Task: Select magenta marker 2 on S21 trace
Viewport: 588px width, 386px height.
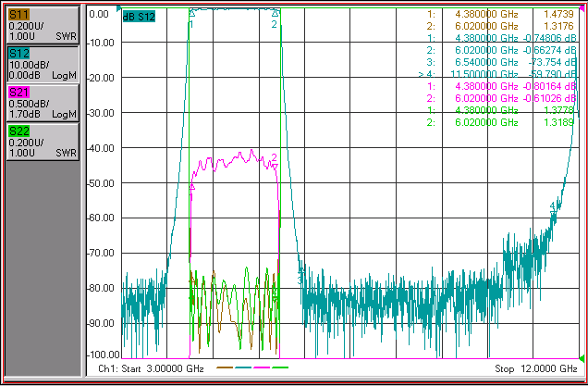Action: click(x=275, y=167)
